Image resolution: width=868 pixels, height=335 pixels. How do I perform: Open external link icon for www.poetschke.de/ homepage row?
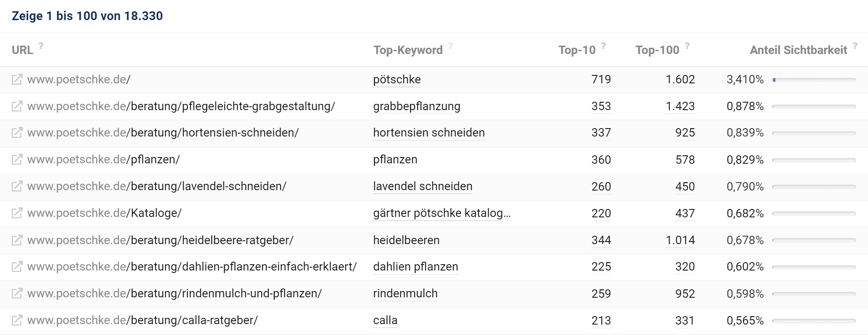(17, 80)
